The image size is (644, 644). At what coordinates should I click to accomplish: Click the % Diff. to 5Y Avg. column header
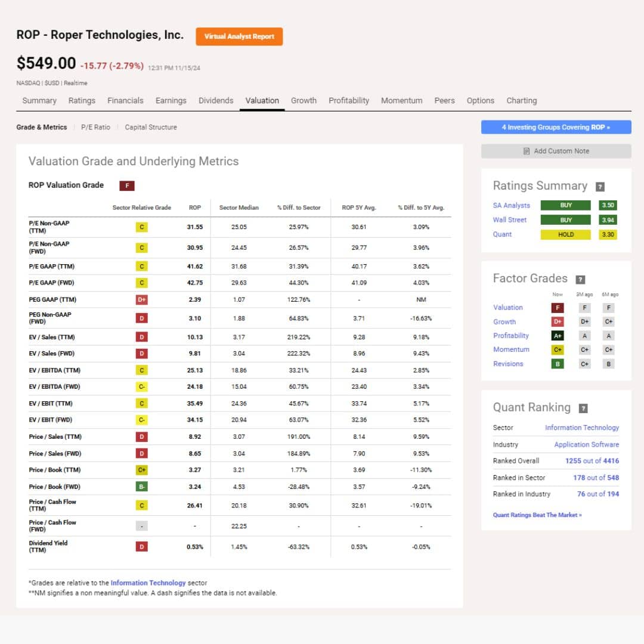click(x=421, y=208)
